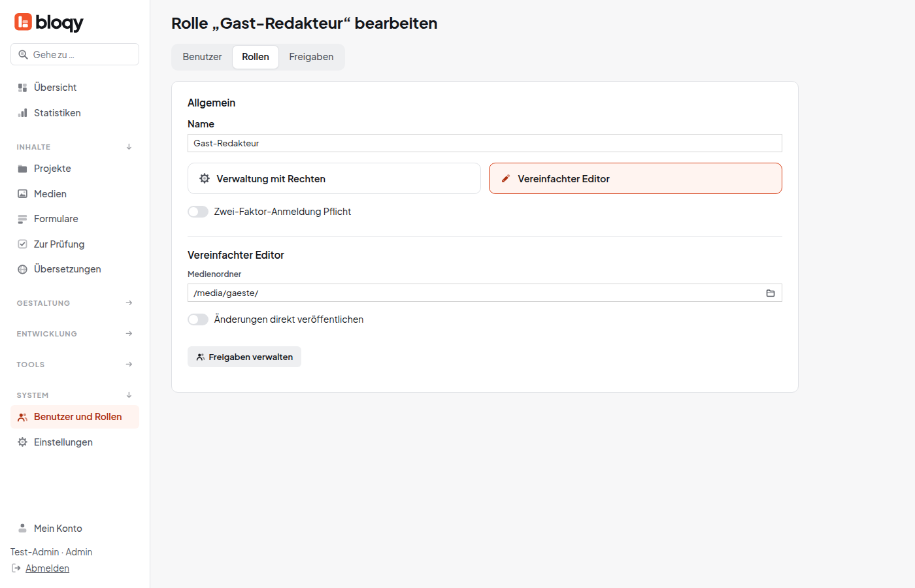
Task: Click the bloqy logo
Action: click(49, 22)
